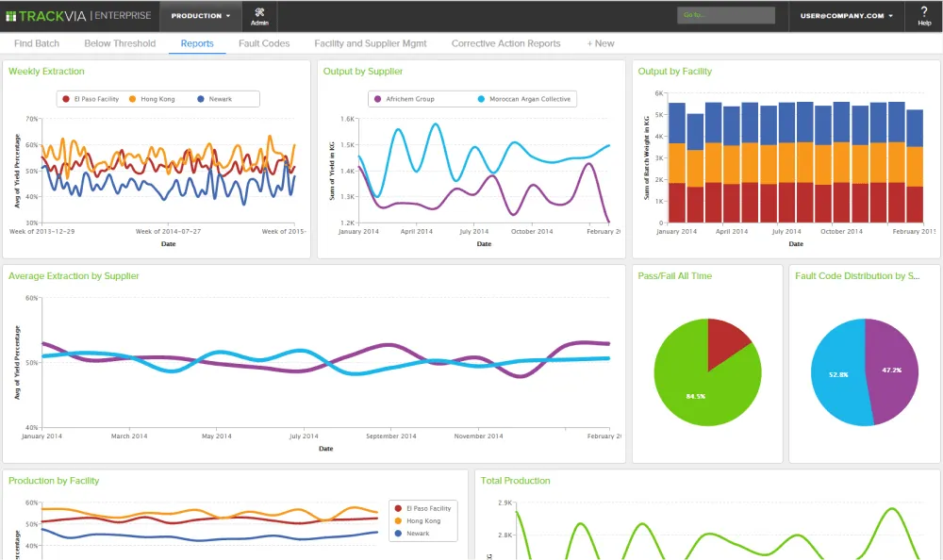Click the green ENTERPRISE grid icon next to TrackVia

(13, 15)
